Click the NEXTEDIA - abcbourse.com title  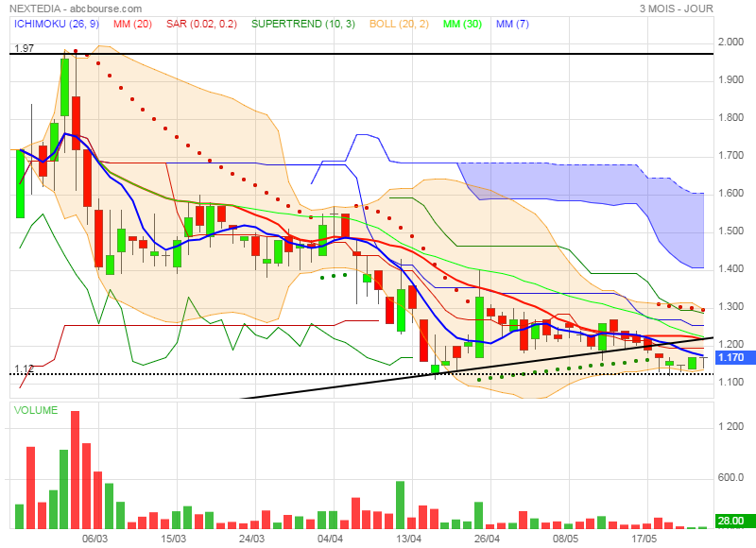[x=76, y=9]
